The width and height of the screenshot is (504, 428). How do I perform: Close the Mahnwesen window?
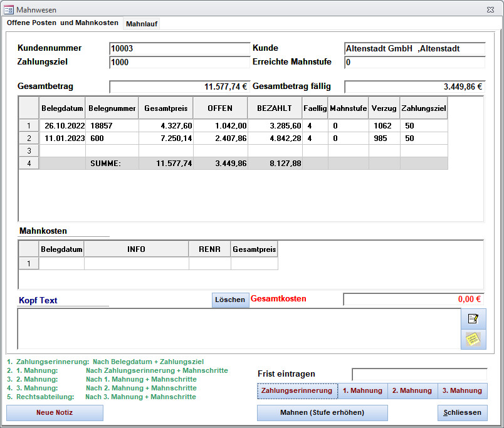tap(491, 9)
